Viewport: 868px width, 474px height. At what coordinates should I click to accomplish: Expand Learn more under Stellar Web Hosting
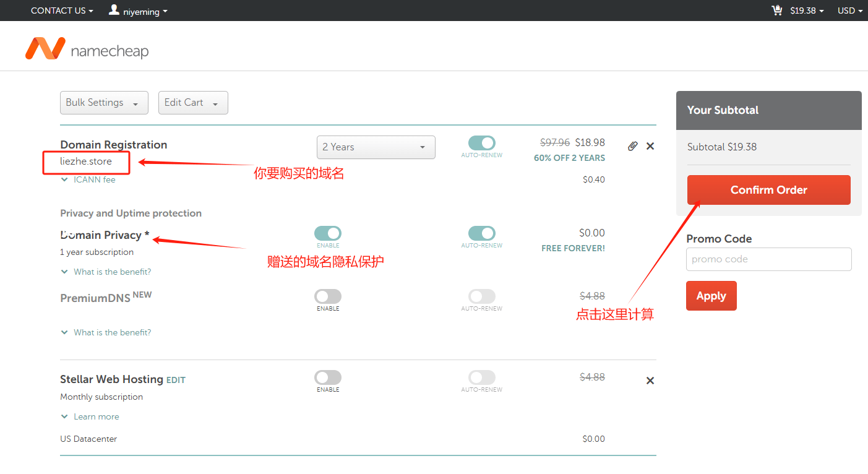(x=90, y=416)
